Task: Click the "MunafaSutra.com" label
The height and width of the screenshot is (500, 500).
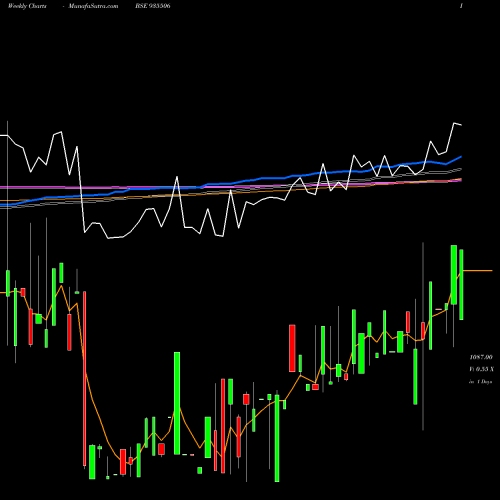Action: pyautogui.click(x=93, y=6)
